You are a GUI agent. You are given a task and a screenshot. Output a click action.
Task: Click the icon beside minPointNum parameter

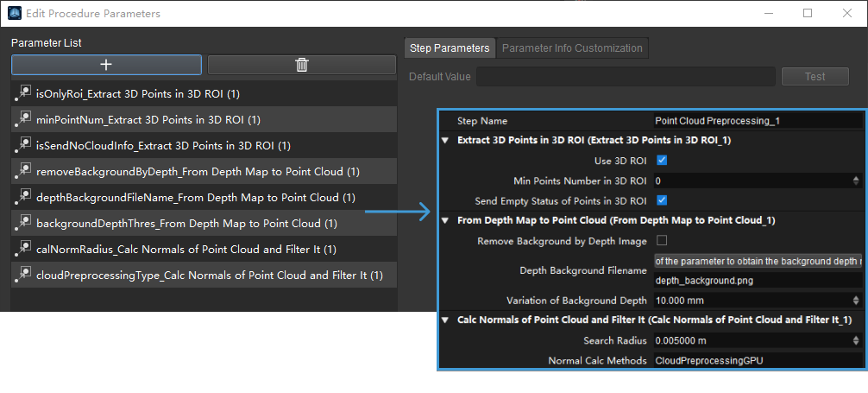(x=22, y=119)
